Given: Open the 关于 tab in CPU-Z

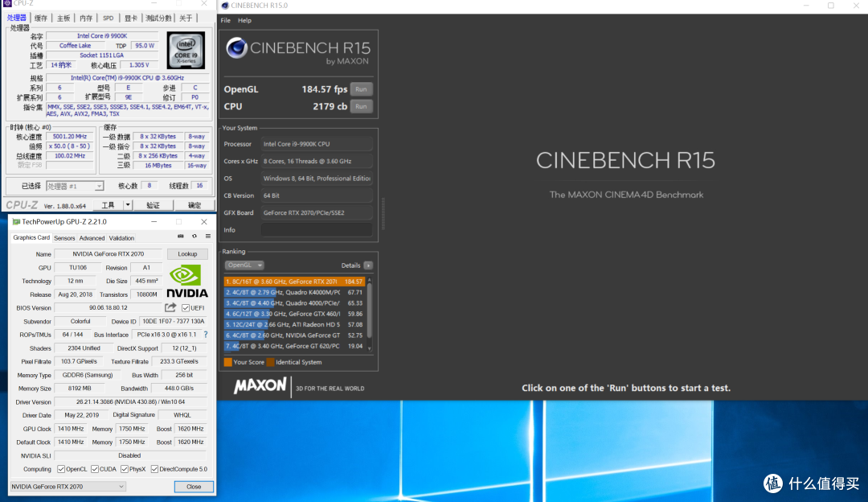Looking at the screenshot, I should (186, 19).
